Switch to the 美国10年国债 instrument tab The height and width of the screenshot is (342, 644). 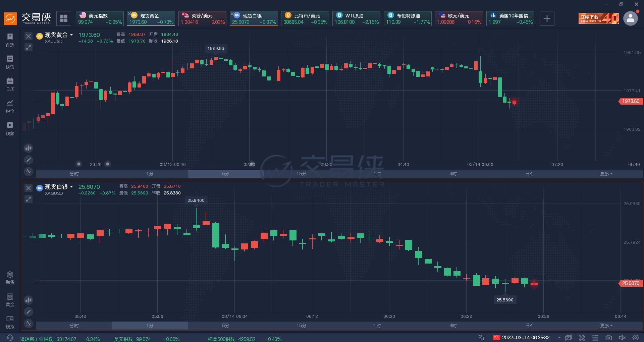(x=511, y=18)
